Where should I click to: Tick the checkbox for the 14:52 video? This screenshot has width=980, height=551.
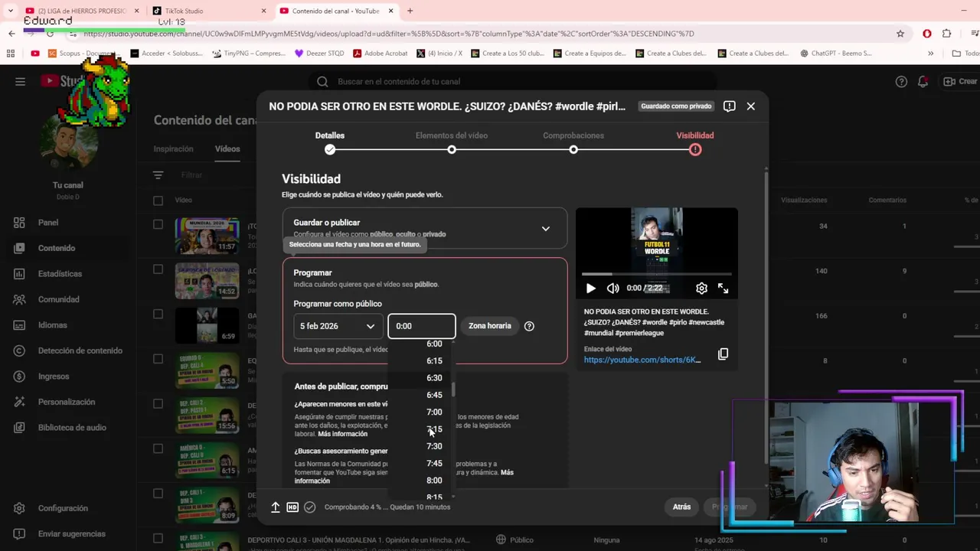pos(158,269)
